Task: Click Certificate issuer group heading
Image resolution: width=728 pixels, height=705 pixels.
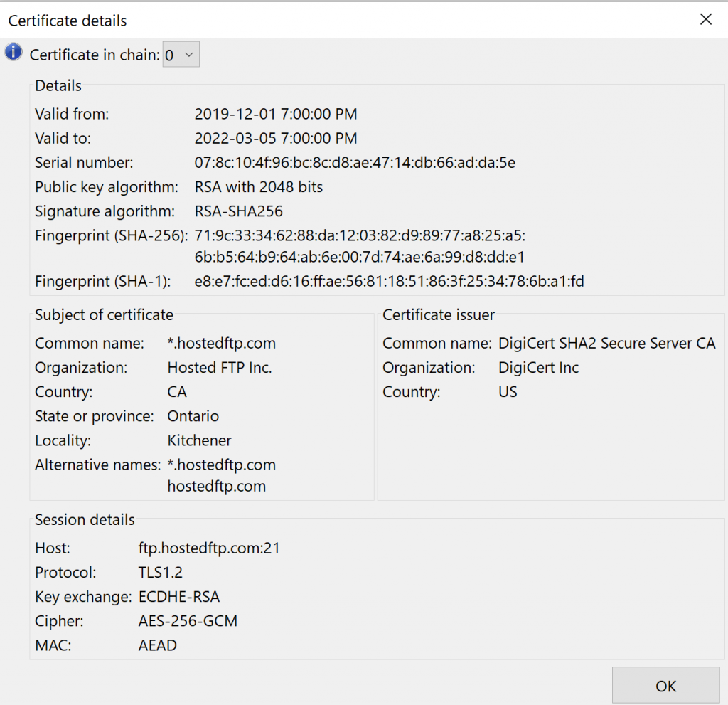Action: pyautogui.click(x=439, y=314)
